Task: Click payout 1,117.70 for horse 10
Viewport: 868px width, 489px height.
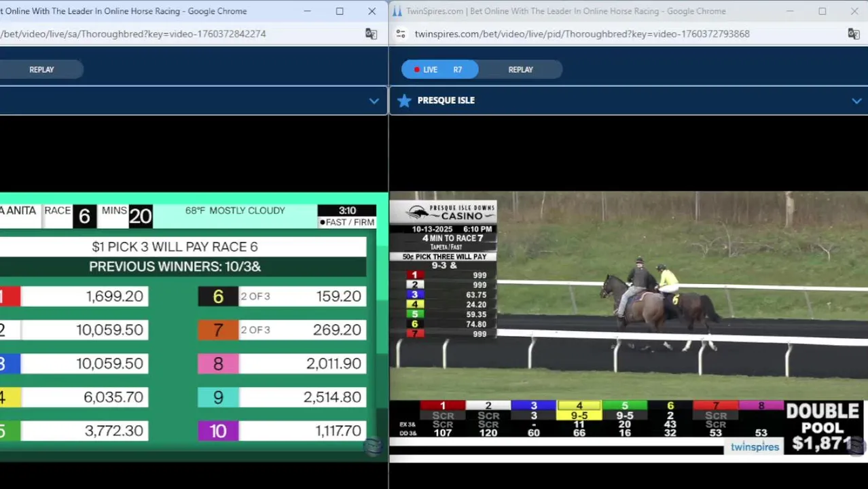Action: point(338,431)
